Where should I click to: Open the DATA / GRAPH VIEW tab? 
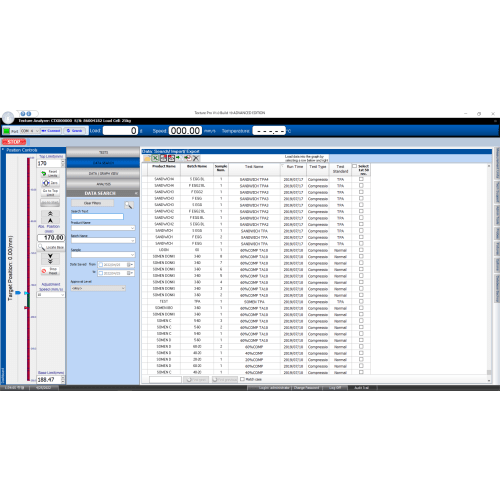click(103, 173)
